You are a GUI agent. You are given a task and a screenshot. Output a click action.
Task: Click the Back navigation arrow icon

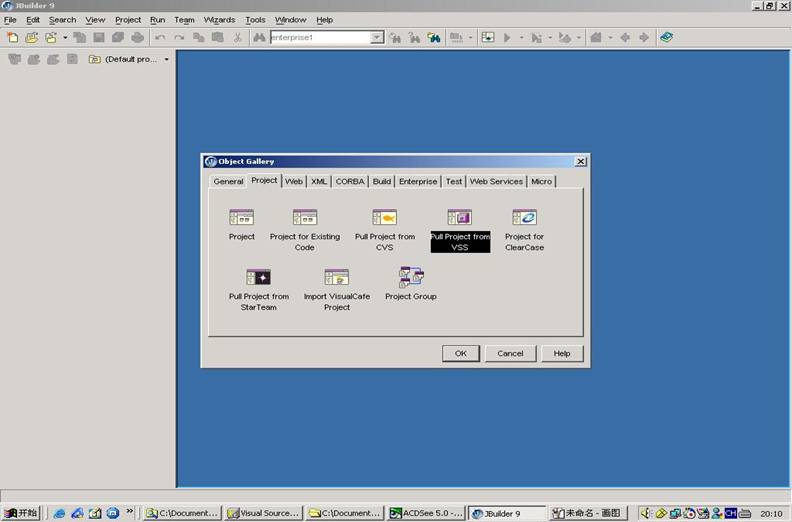pos(625,37)
